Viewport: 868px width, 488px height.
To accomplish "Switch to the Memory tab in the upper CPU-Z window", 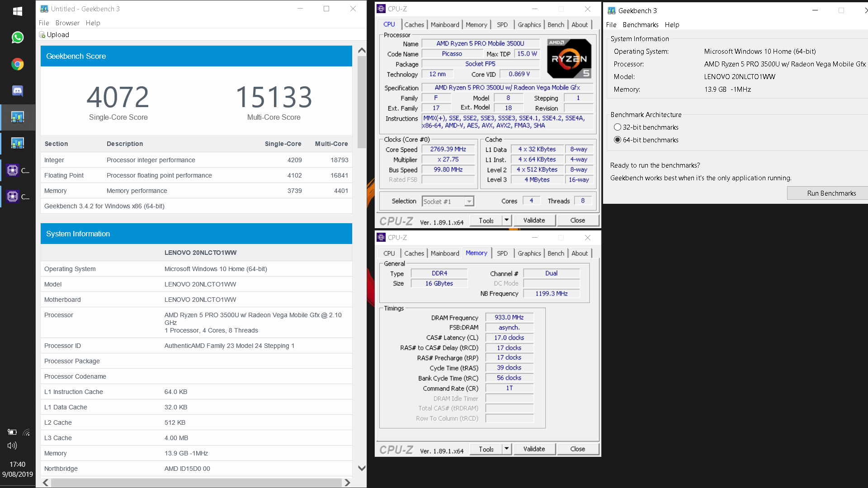I will coord(476,25).
